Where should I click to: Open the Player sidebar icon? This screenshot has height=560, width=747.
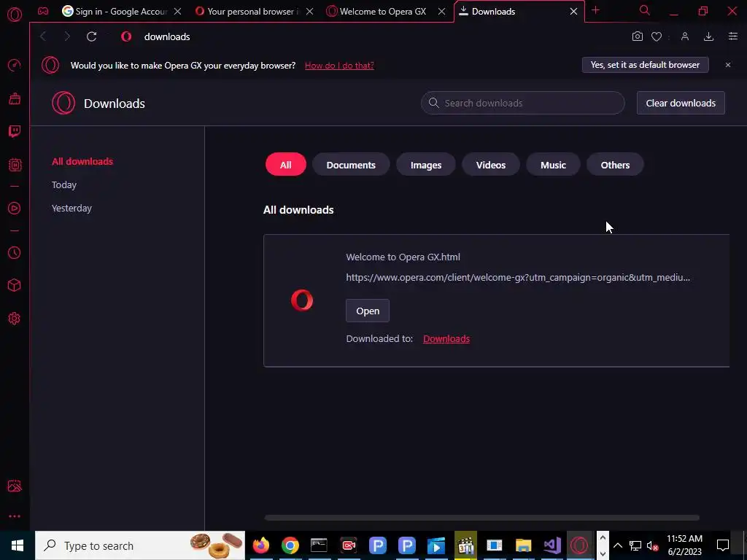pos(15,208)
